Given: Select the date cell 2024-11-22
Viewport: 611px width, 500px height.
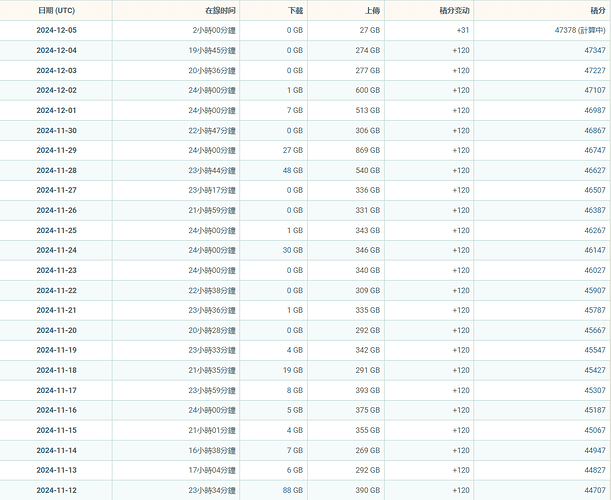Looking at the screenshot, I should [x=57, y=290].
